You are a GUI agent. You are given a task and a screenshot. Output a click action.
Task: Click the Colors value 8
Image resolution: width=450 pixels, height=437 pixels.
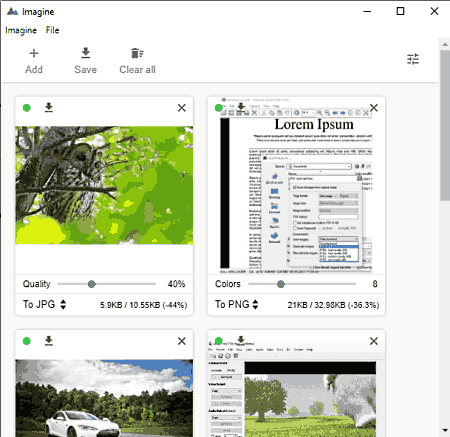[x=375, y=284]
